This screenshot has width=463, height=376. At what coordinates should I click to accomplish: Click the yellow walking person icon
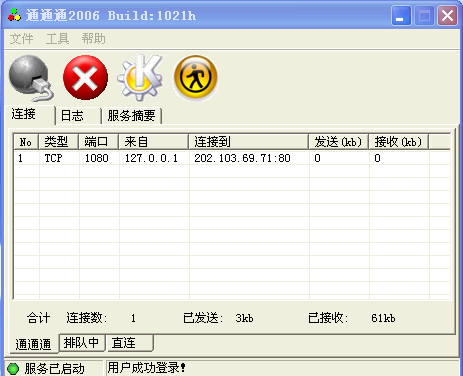coord(195,77)
